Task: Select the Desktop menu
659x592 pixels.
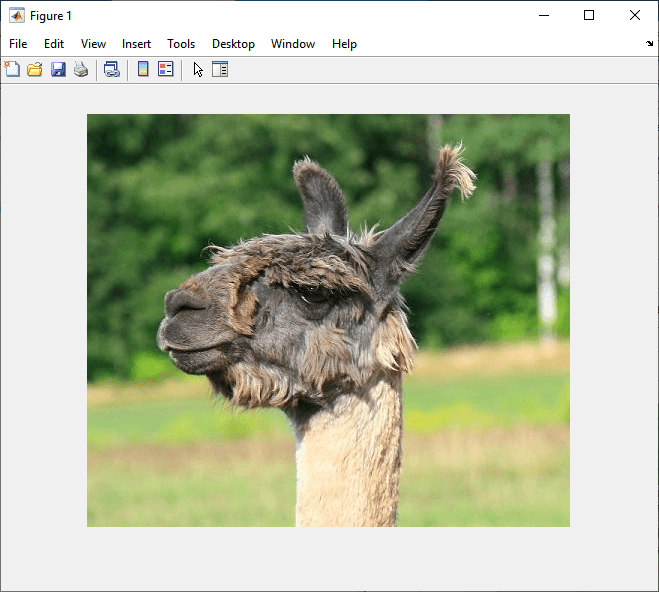Action: tap(233, 44)
